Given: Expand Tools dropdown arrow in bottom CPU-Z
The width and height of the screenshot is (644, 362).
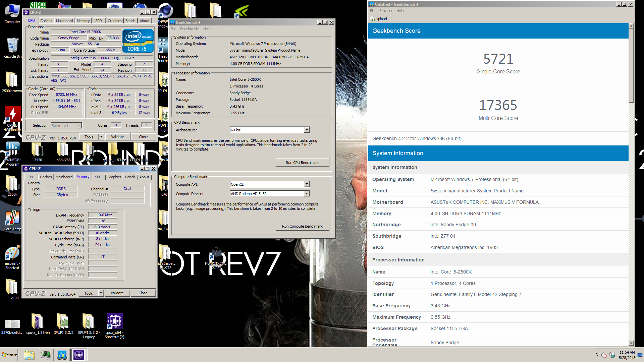Looking at the screenshot, I should click(101, 293).
